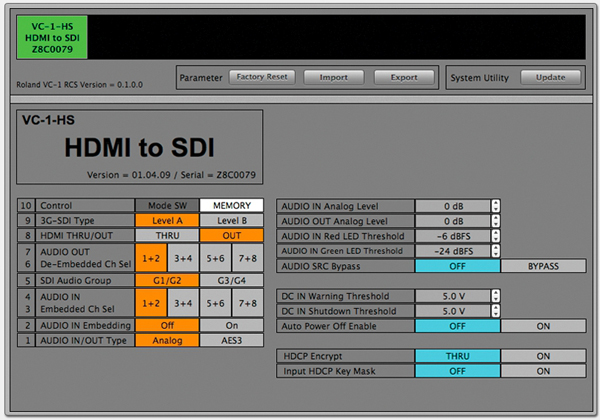
Task: Select 5+6 for AUDIO IN Embedded Ch
Action: [x=215, y=303]
